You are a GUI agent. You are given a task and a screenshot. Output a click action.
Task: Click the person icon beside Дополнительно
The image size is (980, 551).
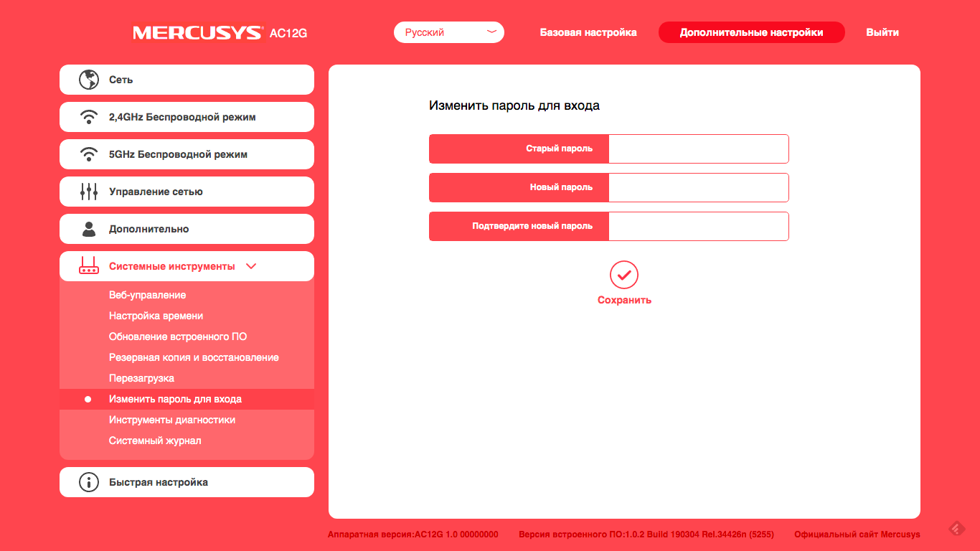coord(88,229)
